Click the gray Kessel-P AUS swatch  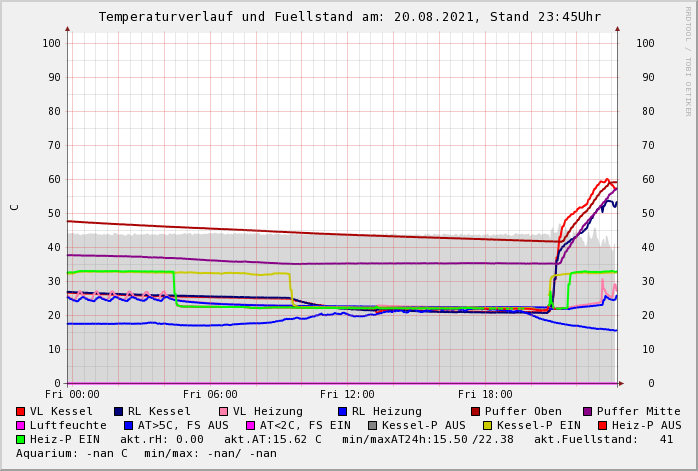pyautogui.click(x=372, y=425)
